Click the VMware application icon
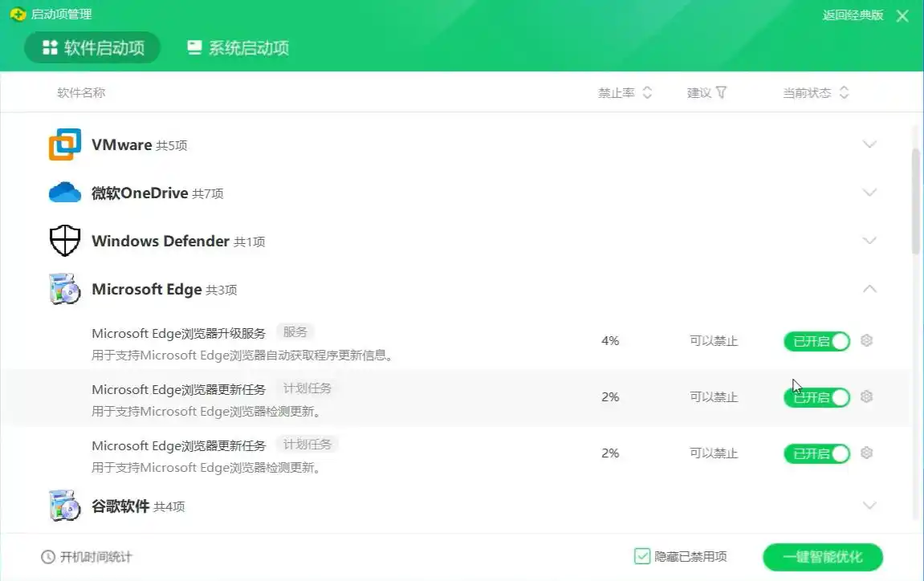Screen dimensions: 924x581 point(64,144)
